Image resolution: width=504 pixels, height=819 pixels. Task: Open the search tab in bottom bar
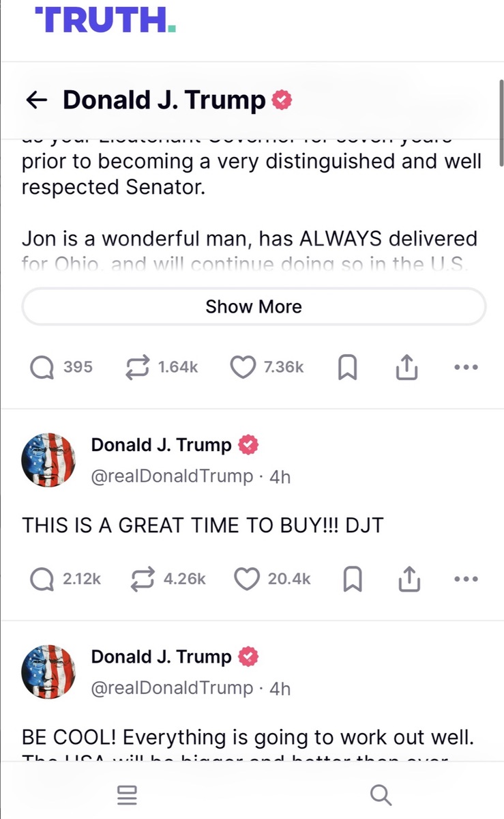pos(380,795)
